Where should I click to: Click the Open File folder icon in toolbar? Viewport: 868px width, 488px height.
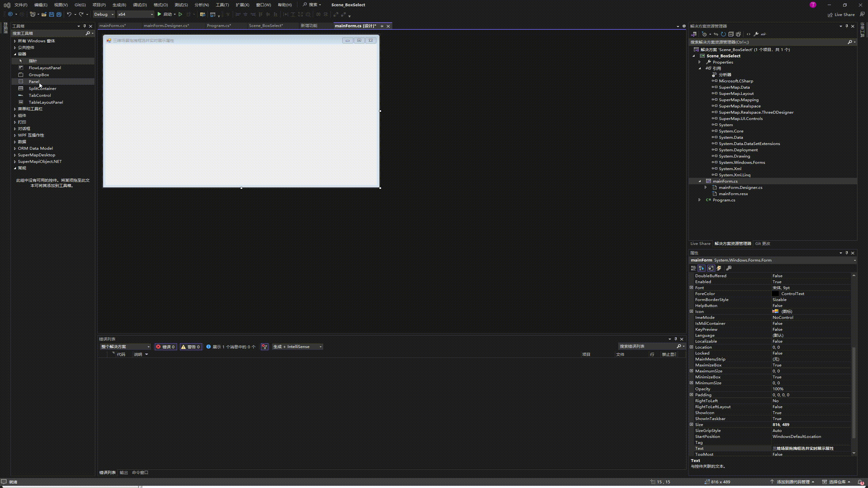pyautogui.click(x=44, y=14)
